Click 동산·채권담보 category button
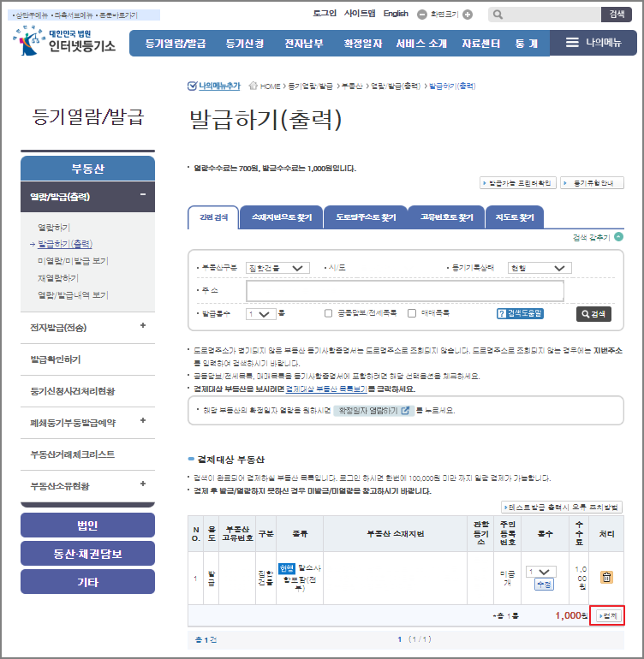 pos(87,554)
